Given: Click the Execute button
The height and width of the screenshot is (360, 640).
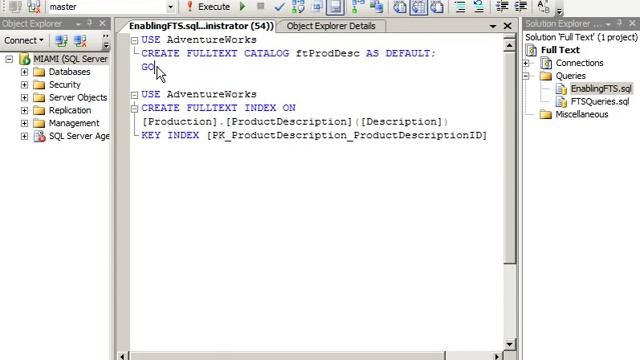Looking at the screenshot, I should [208, 7].
